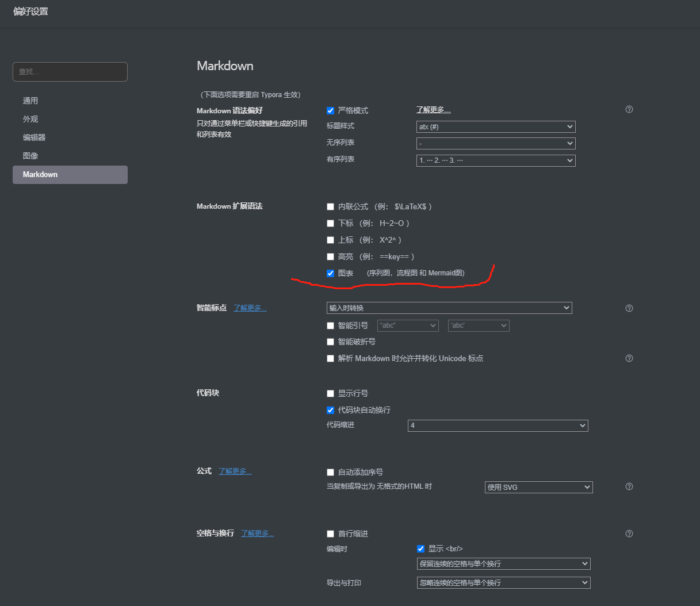Enable 首行缩进 checkbox

pyautogui.click(x=330, y=534)
